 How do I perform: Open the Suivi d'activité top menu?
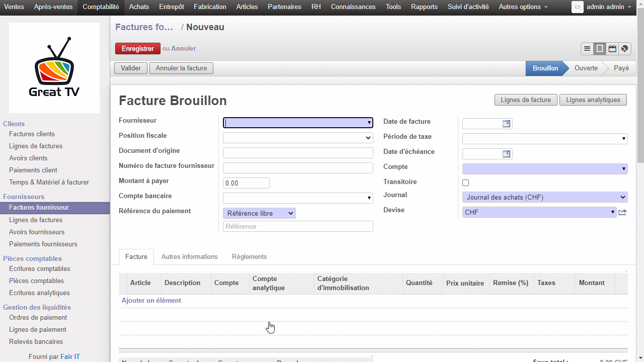pyautogui.click(x=468, y=7)
